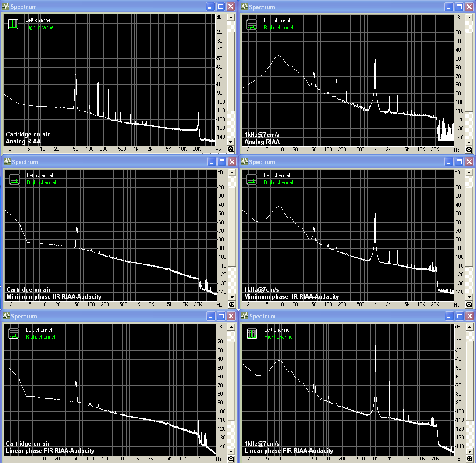
Task: Click zoom magnifier in Cartridge on air Analog RIAA window
Action: click(231, 150)
